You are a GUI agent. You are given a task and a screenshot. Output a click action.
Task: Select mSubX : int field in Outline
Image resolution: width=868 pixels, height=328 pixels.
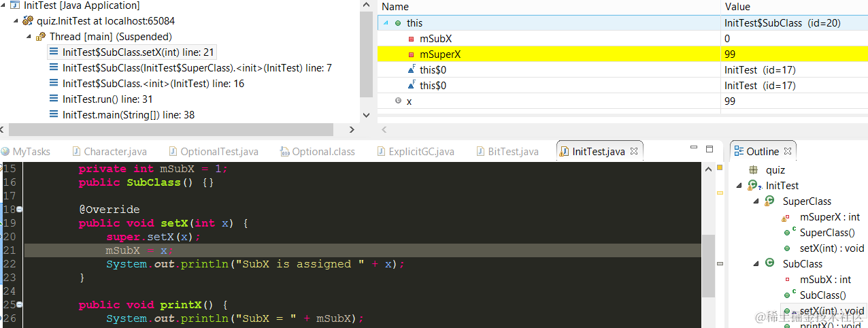[825, 280]
